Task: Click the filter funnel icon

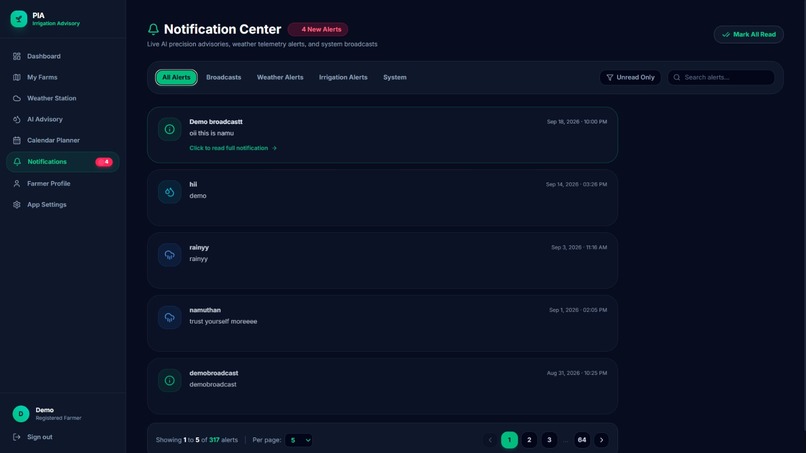Action: pyautogui.click(x=610, y=77)
